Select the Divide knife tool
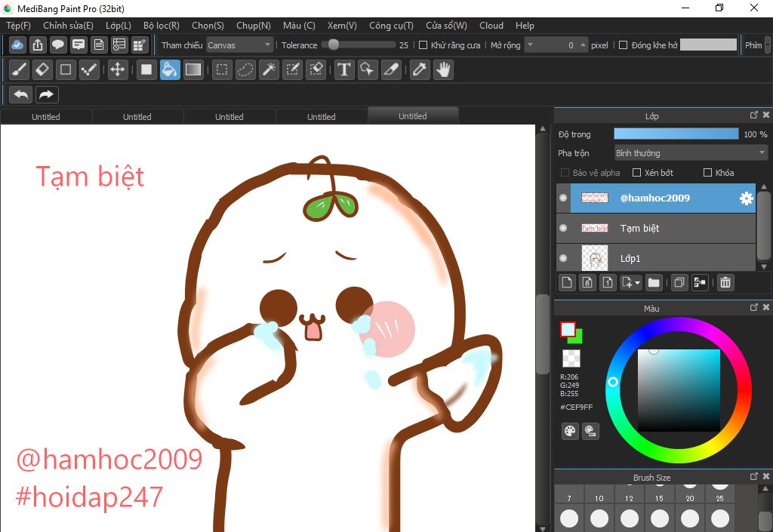773x532 pixels. click(x=390, y=69)
